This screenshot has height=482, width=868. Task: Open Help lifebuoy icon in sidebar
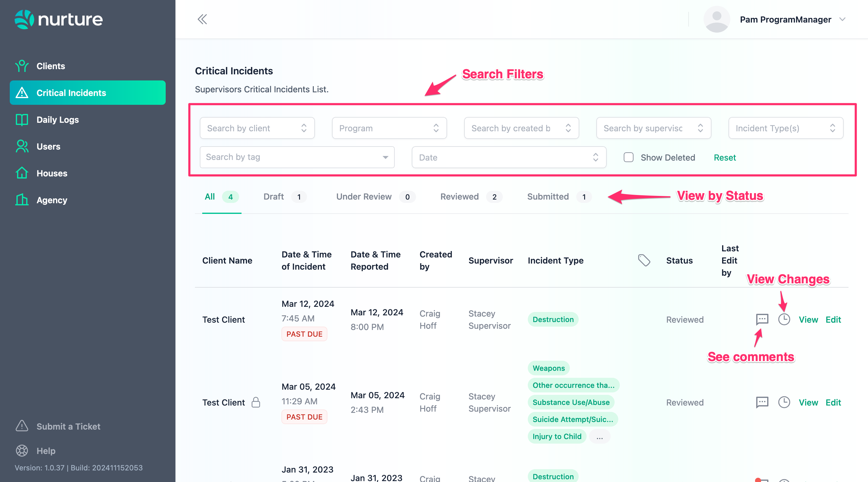tap(22, 451)
